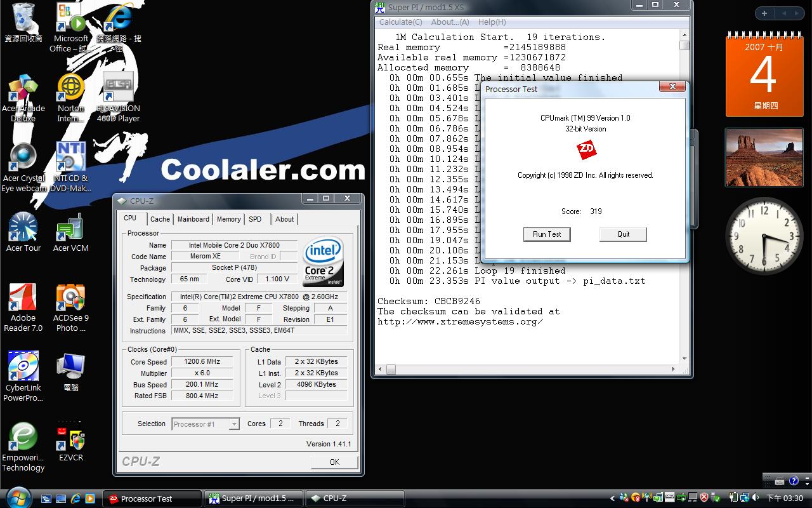Viewport: 812px width, 508px height.
Task: Launch the CyberLink PowerProducer shortcut
Action: coord(23,377)
